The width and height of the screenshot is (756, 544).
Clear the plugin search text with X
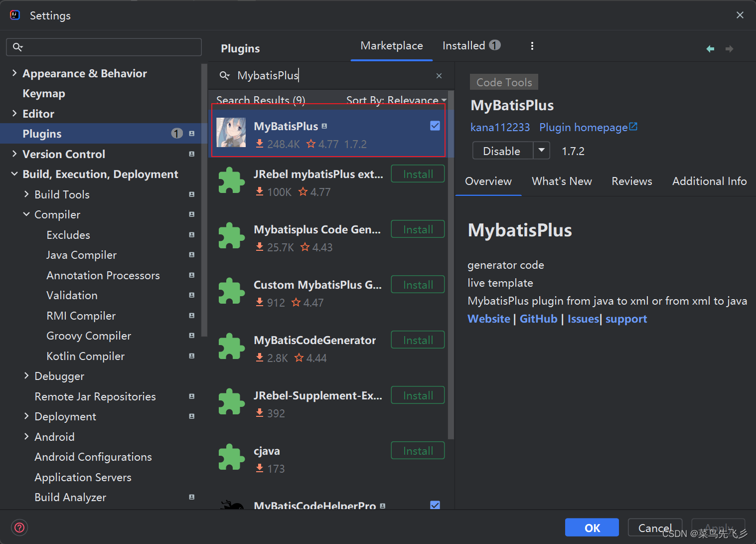439,76
